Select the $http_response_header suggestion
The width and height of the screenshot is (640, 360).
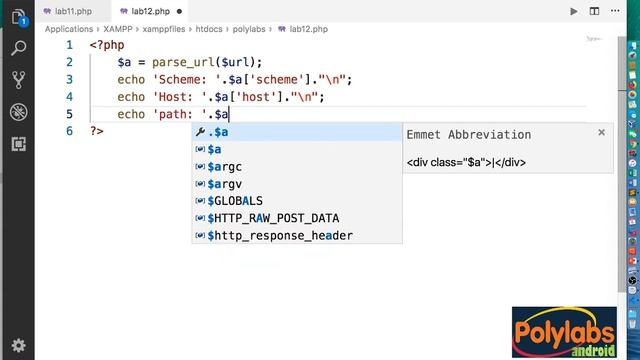pyautogui.click(x=297, y=235)
